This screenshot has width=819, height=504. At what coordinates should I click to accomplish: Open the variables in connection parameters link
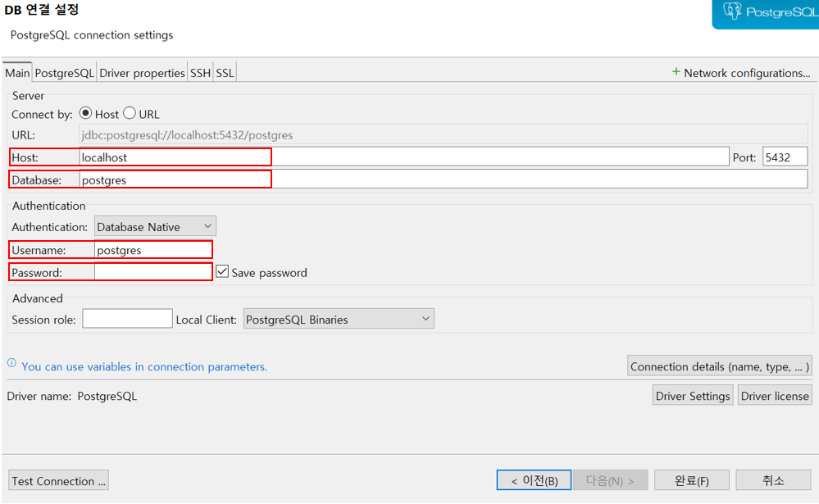[144, 366]
